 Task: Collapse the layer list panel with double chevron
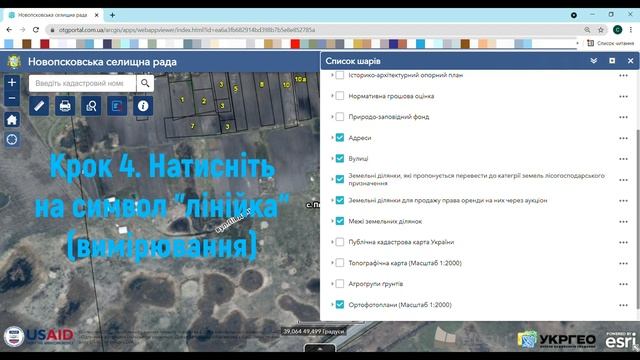tap(593, 61)
